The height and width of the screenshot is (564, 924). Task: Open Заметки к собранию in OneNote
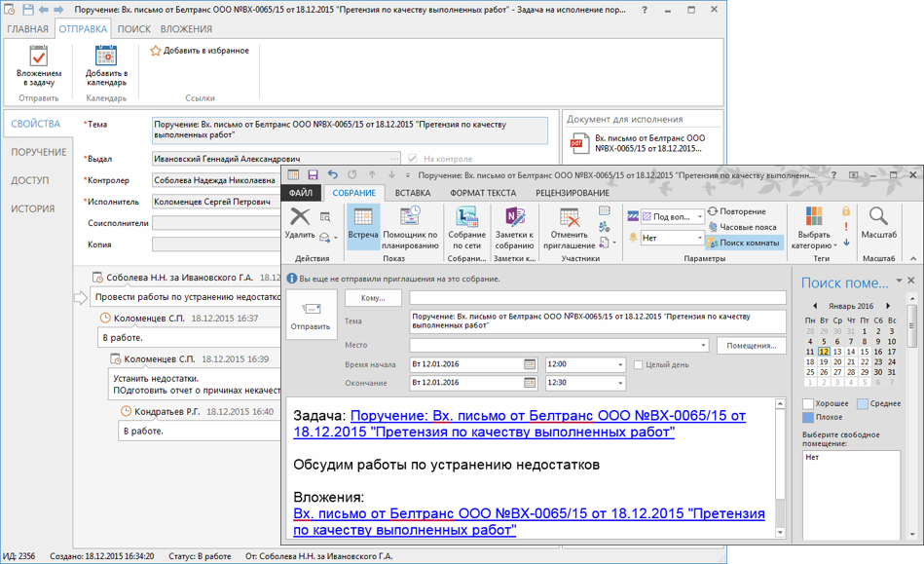tap(514, 224)
